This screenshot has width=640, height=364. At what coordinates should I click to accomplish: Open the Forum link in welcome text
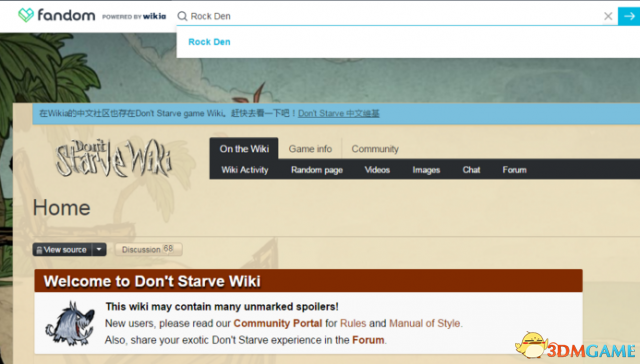[x=368, y=340]
